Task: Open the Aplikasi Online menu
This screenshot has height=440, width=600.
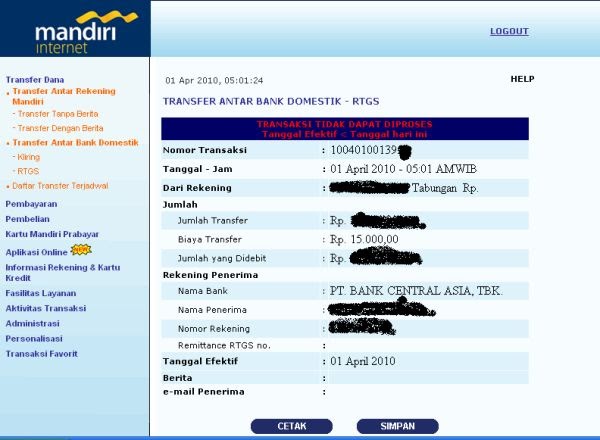Action: 36,252
